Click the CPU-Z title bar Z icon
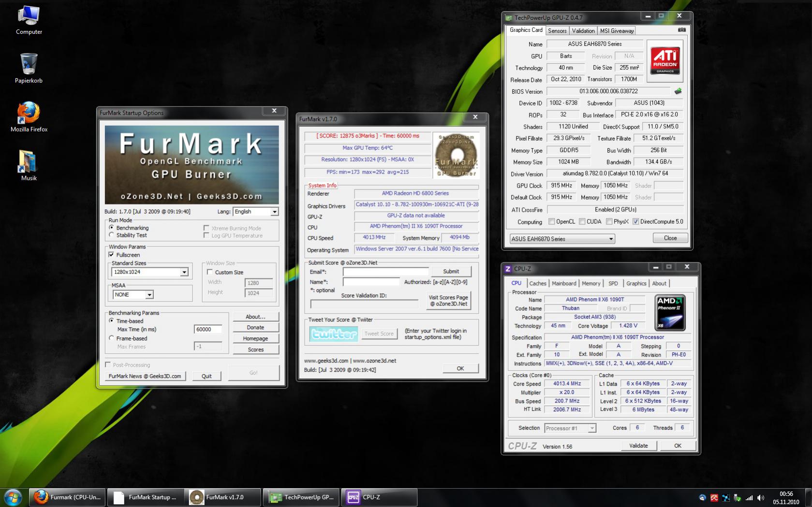Image resolution: width=812 pixels, height=507 pixels. (x=508, y=269)
